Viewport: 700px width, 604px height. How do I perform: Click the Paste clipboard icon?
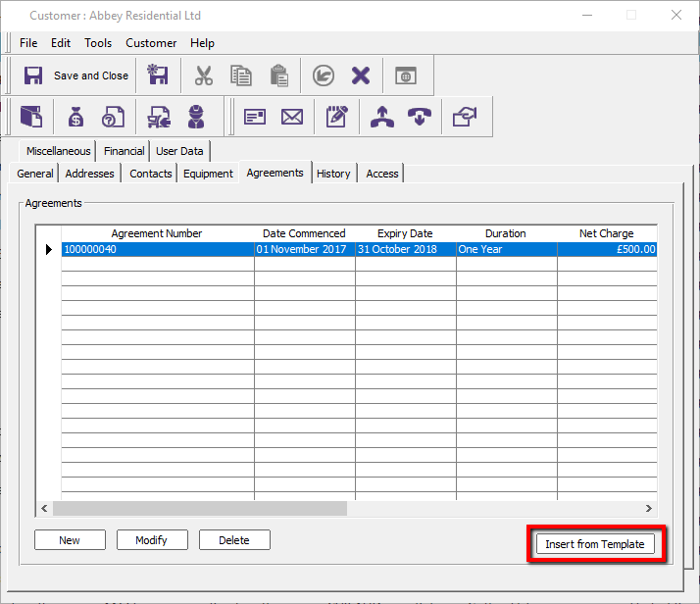[279, 75]
